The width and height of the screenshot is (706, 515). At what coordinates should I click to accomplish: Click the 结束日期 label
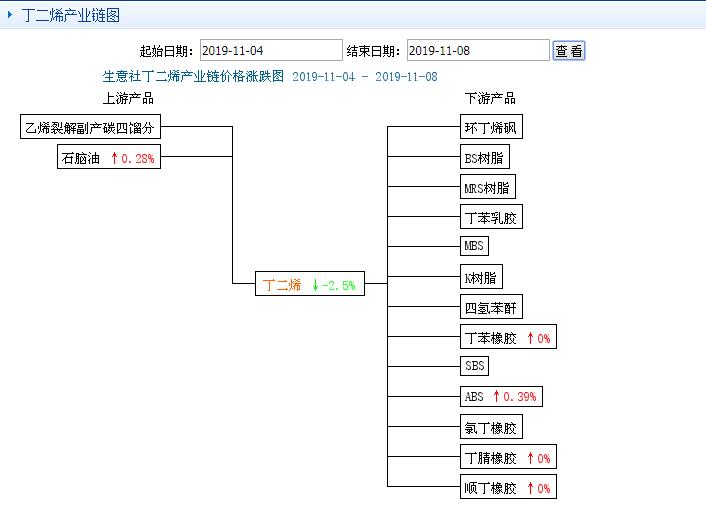(373, 51)
